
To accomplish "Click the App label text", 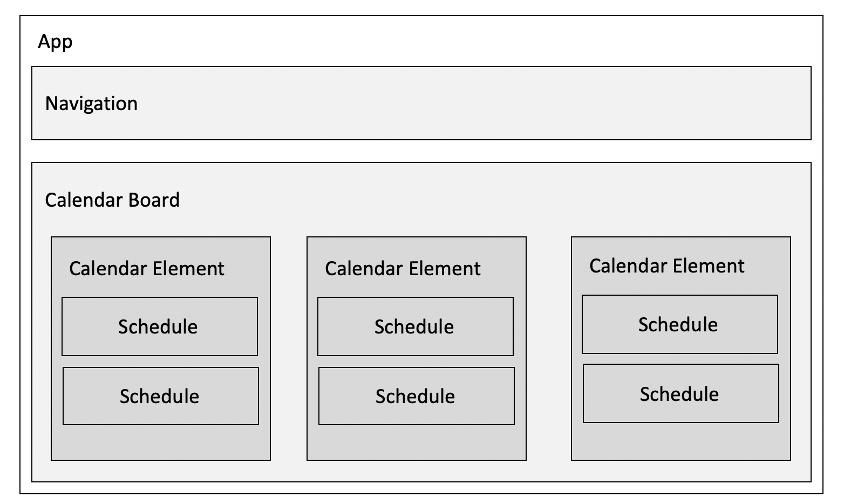I will click(x=55, y=42).
